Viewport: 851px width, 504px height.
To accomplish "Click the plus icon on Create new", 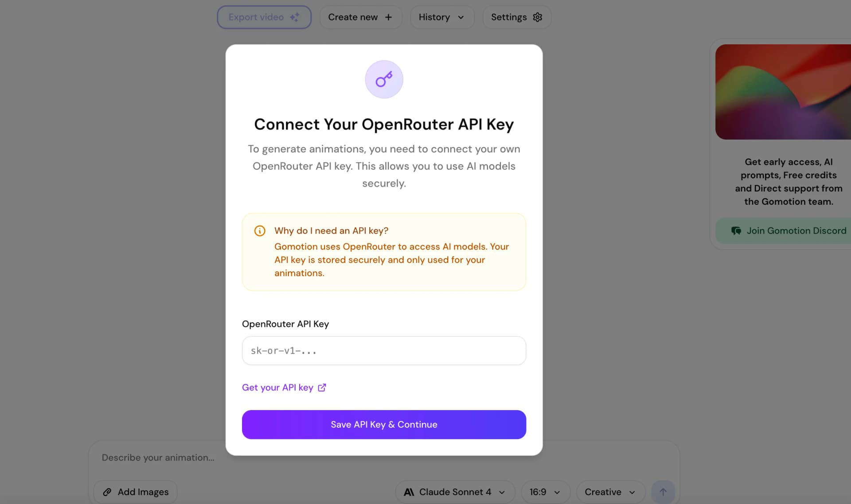I will 388,17.
